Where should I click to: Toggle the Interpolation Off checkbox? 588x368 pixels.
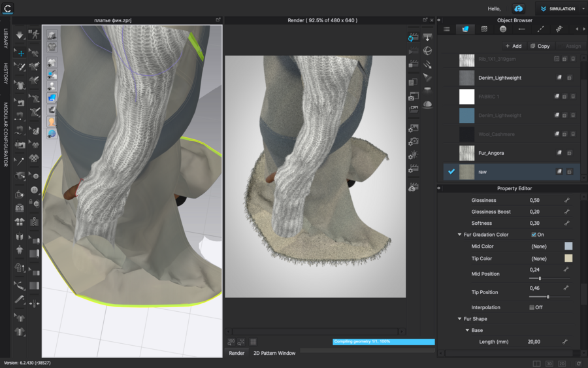531,307
